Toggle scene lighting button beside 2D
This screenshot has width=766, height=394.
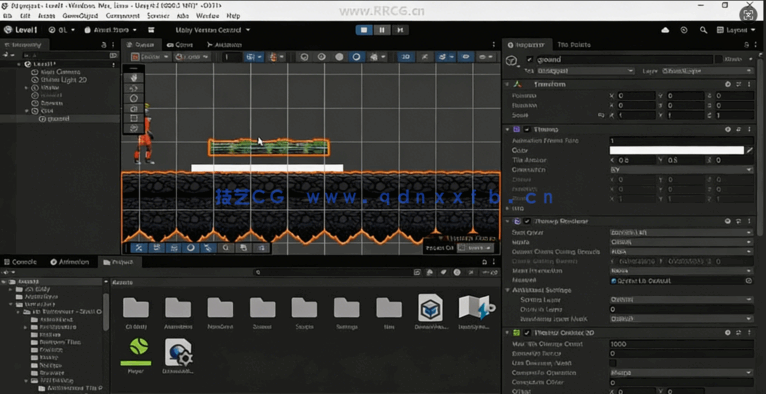[425, 57]
